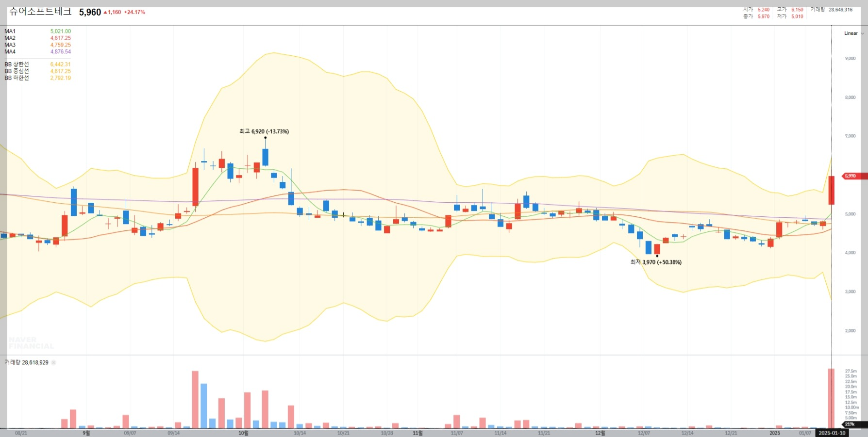Click the 7,000 price axis label
The width and height of the screenshot is (868, 437).
point(851,136)
